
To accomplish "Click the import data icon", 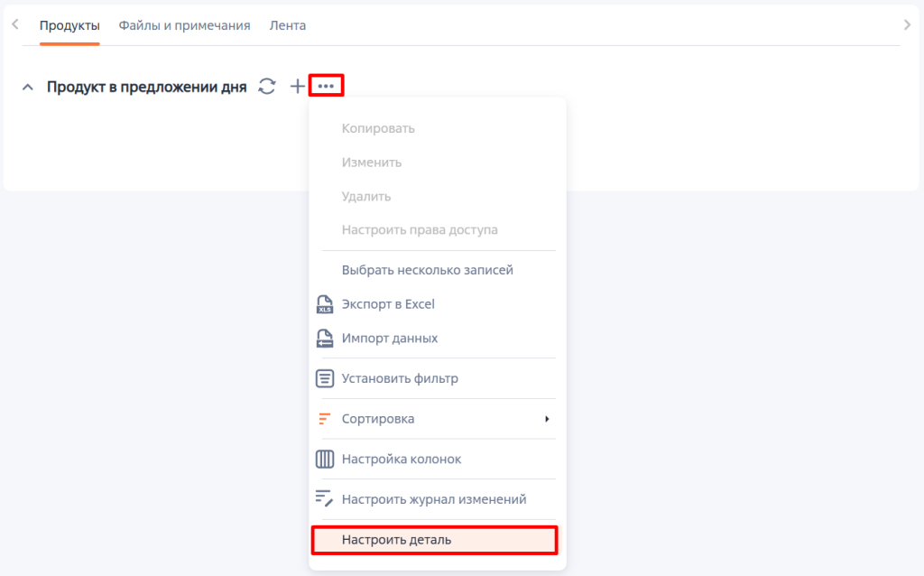I will tap(325, 339).
